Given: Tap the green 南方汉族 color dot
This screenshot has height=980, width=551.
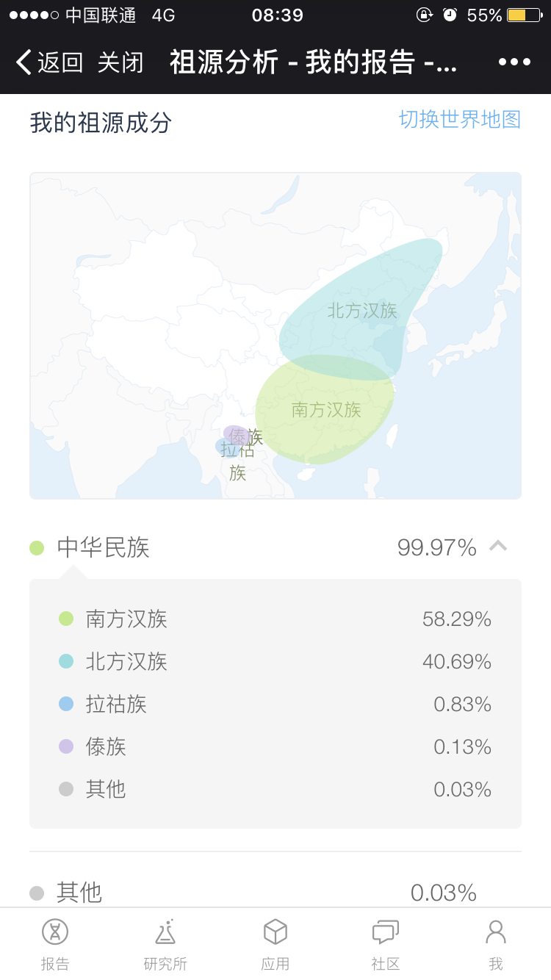Looking at the screenshot, I should click(66, 619).
